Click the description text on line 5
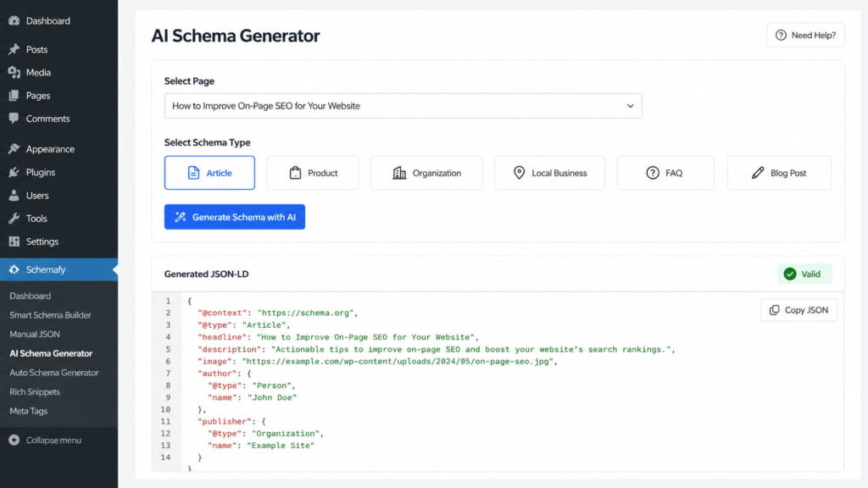The image size is (868, 488). click(x=471, y=349)
